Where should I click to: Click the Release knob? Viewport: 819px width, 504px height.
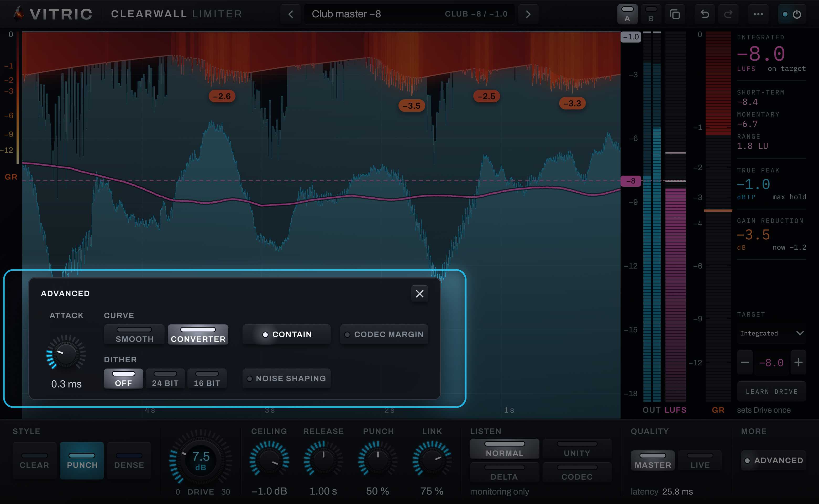click(323, 461)
